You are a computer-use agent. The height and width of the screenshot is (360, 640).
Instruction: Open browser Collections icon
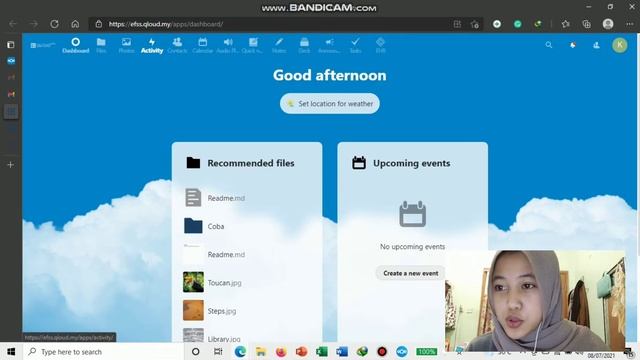(587, 24)
